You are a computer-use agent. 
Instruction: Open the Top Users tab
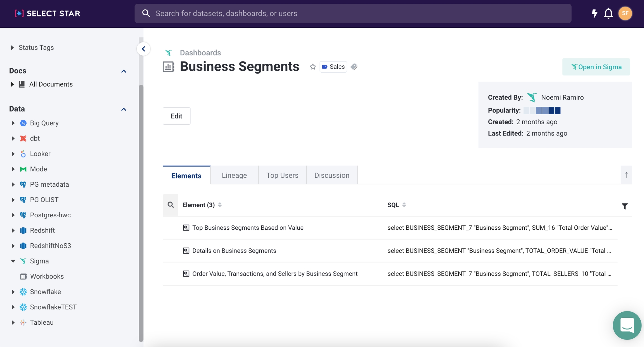point(282,175)
